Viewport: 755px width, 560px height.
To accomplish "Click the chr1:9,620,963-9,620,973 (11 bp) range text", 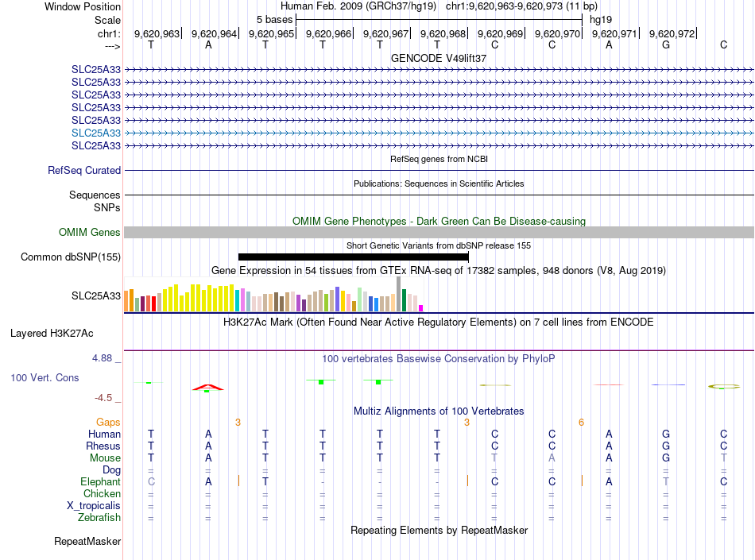I will click(521, 6).
